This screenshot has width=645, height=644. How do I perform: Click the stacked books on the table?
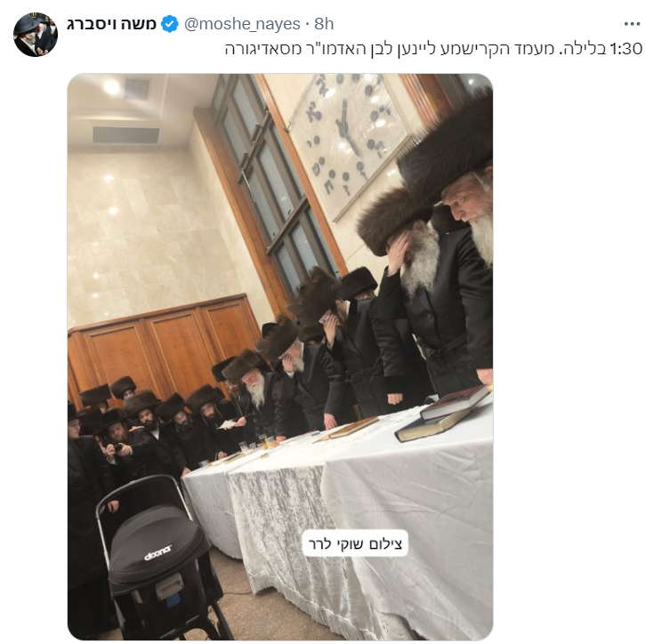[x=444, y=414]
